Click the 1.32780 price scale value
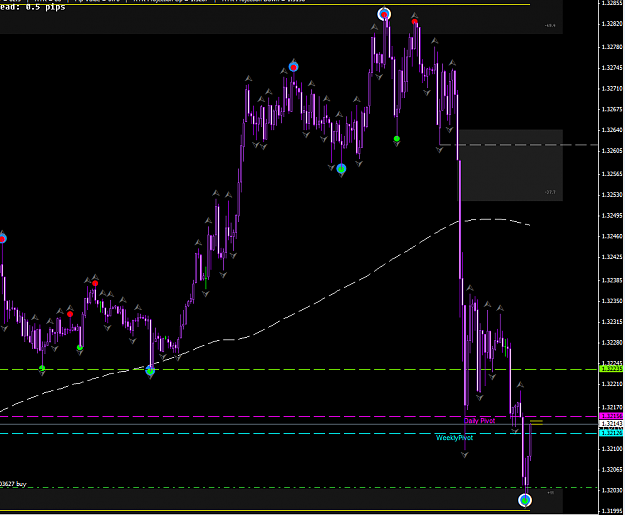The image size is (625, 515). pyautogui.click(x=612, y=47)
